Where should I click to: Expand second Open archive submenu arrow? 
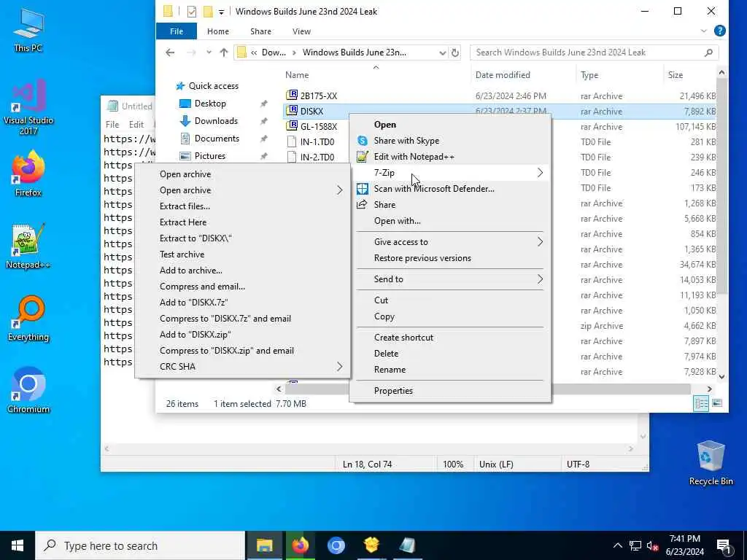[x=340, y=190]
